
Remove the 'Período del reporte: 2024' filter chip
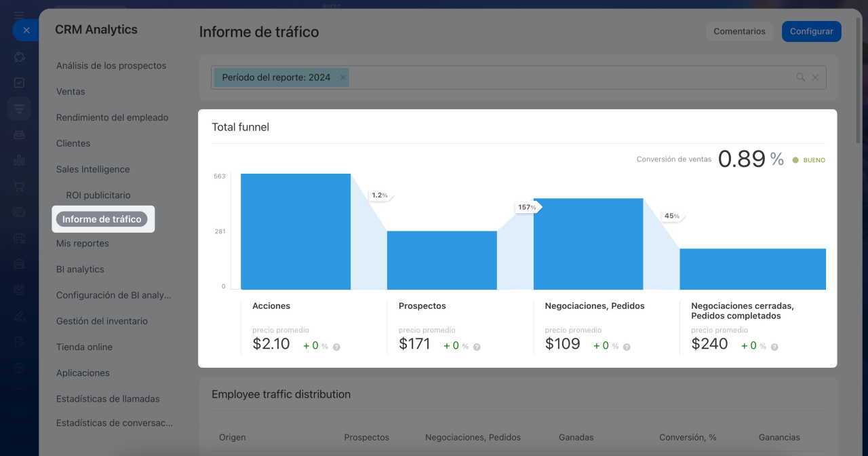[342, 77]
